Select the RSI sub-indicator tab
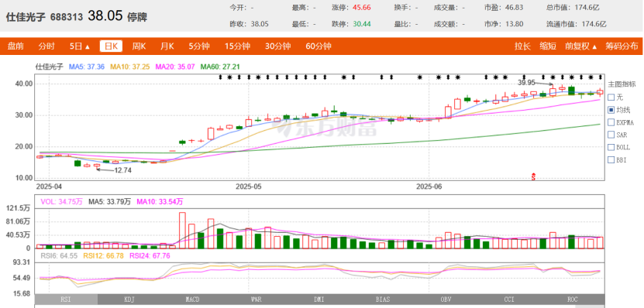644x308 pixels. [66, 299]
